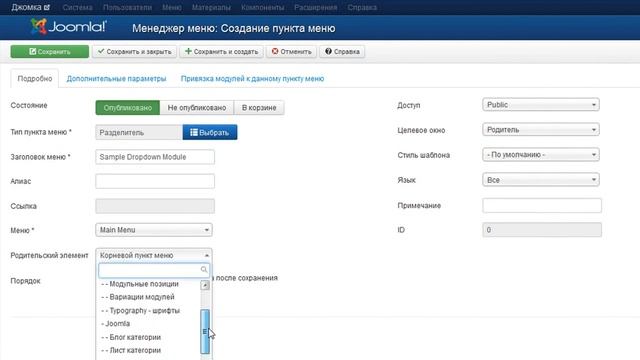This screenshot has height=360, width=640.
Task: Open site link Джомка in top bar
Action: [x=30, y=7]
